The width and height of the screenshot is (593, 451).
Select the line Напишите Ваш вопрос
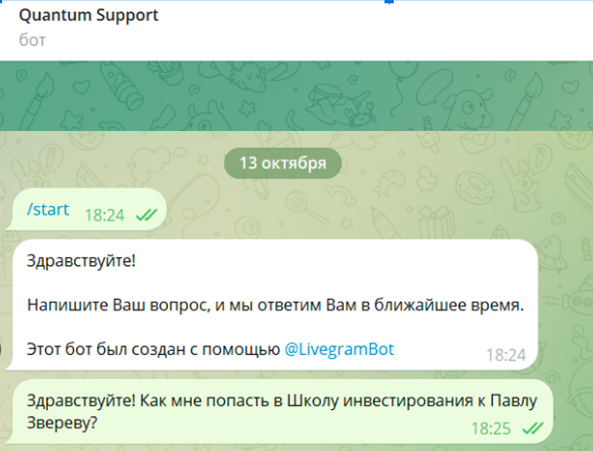tap(275, 305)
